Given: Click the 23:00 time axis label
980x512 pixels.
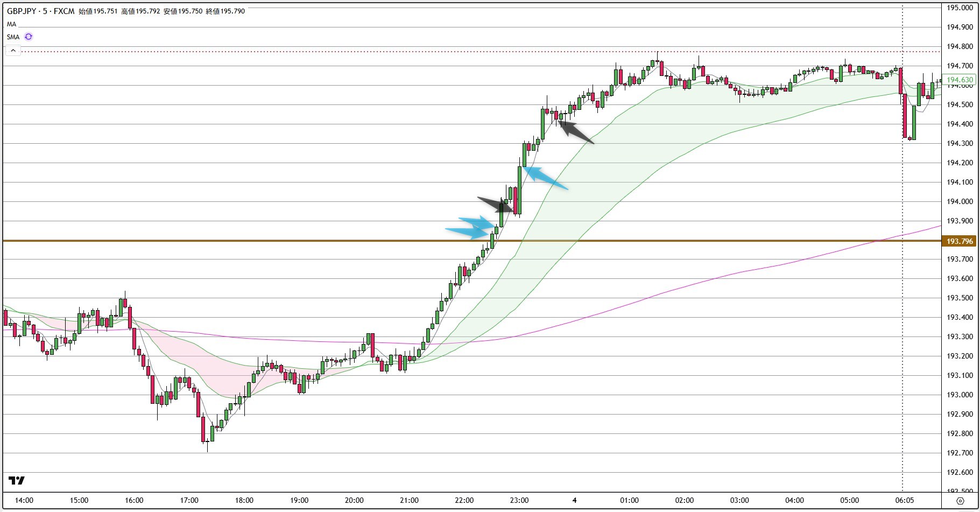Looking at the screenshot, I should click(x=519, y=500).
